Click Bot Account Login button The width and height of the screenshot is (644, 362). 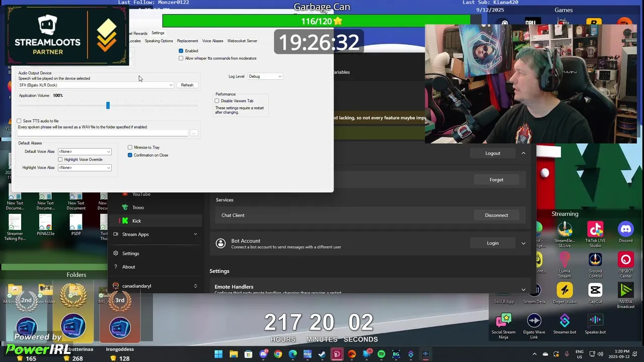[493, 243]
